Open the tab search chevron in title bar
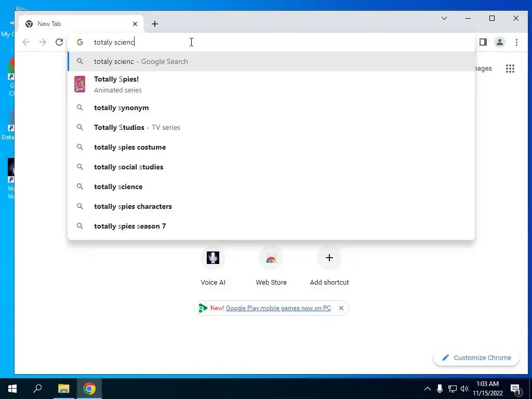The height and width of the screenshot is (399, 532). click(444, 18)
